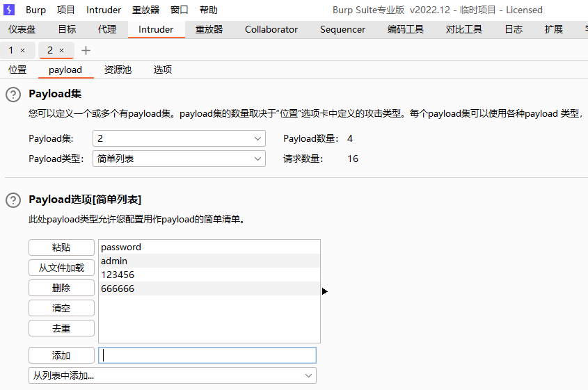Select Intruder attack tab 1
588x390 pixels.
click(11, 50)
